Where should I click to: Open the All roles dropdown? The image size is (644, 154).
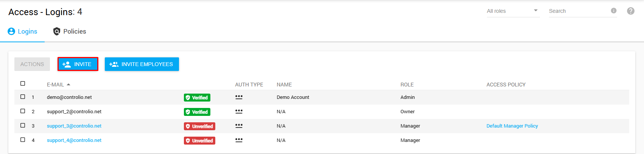click(512, 11)
